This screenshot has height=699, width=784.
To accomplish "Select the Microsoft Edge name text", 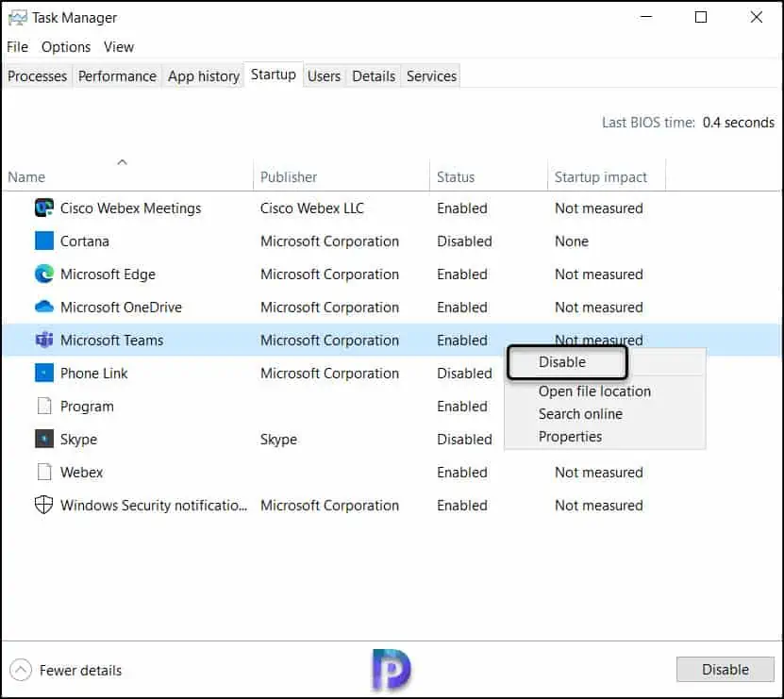I will point(108,274).
